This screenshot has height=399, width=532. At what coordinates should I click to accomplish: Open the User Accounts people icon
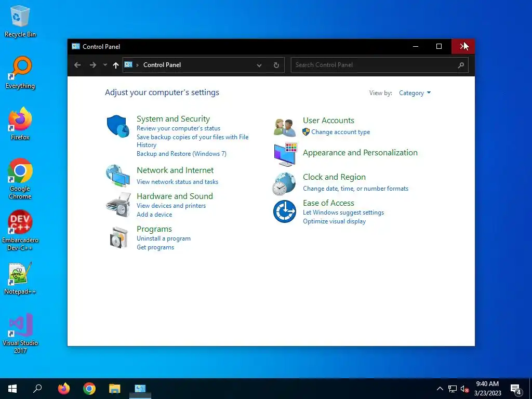(285, 127)
